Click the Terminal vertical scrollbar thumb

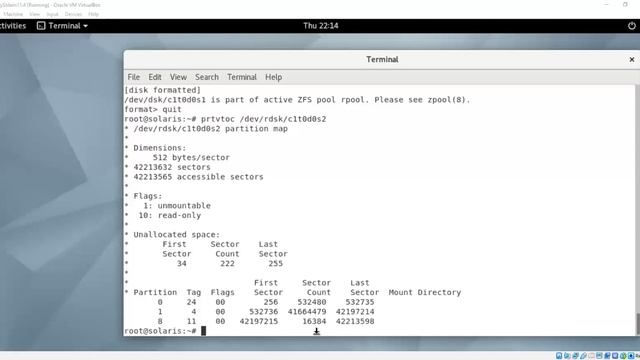pos(638,324)
